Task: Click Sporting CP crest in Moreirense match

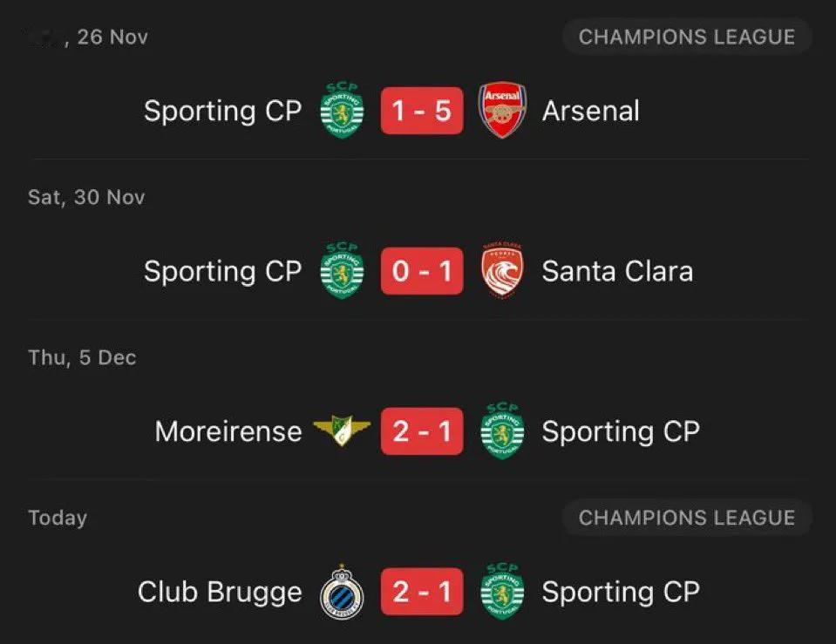Action: (x=502, y=430)
